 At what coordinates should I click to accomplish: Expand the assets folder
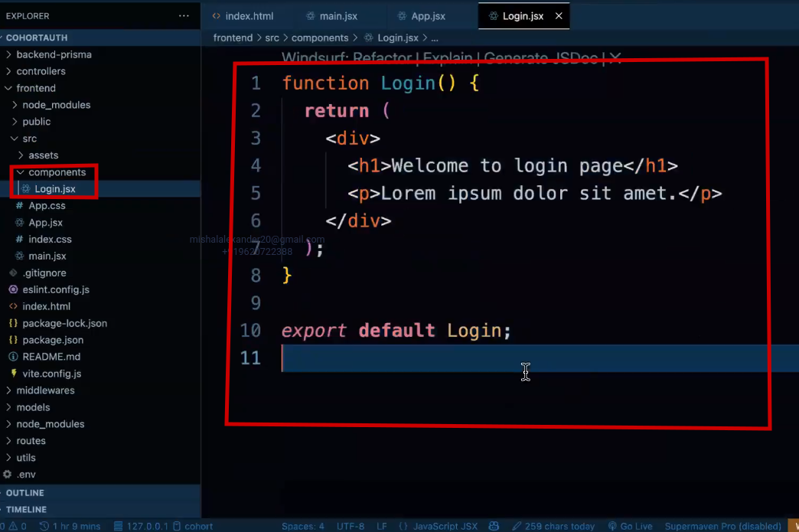click(44, 155)
